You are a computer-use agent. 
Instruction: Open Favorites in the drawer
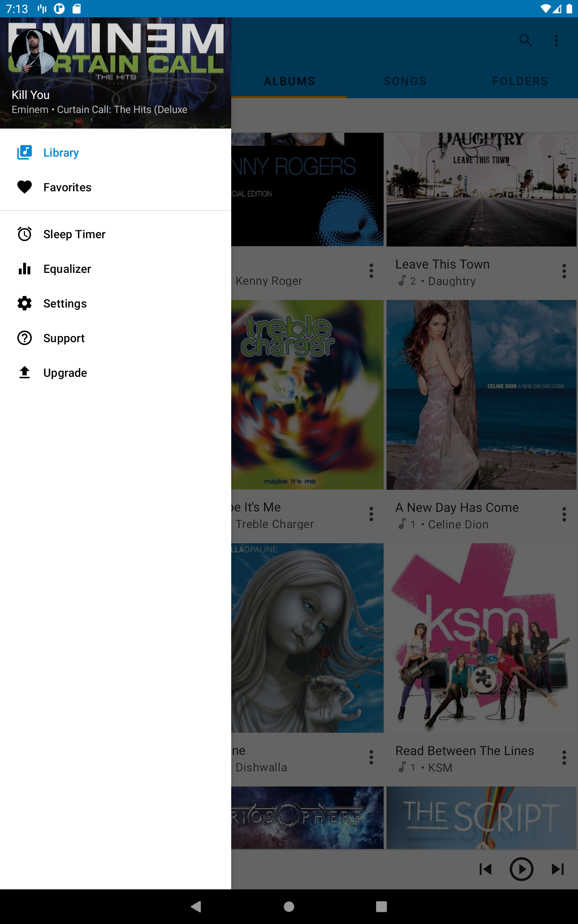click(116, 187)
